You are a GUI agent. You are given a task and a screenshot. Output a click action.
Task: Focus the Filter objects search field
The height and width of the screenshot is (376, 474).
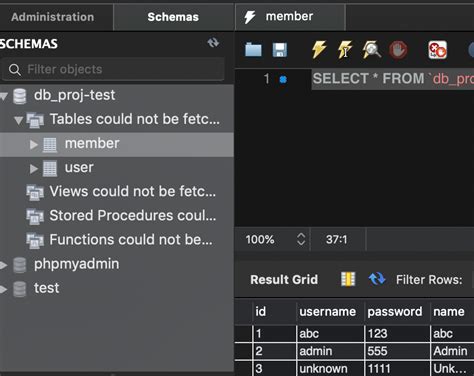tap(113, 69)
